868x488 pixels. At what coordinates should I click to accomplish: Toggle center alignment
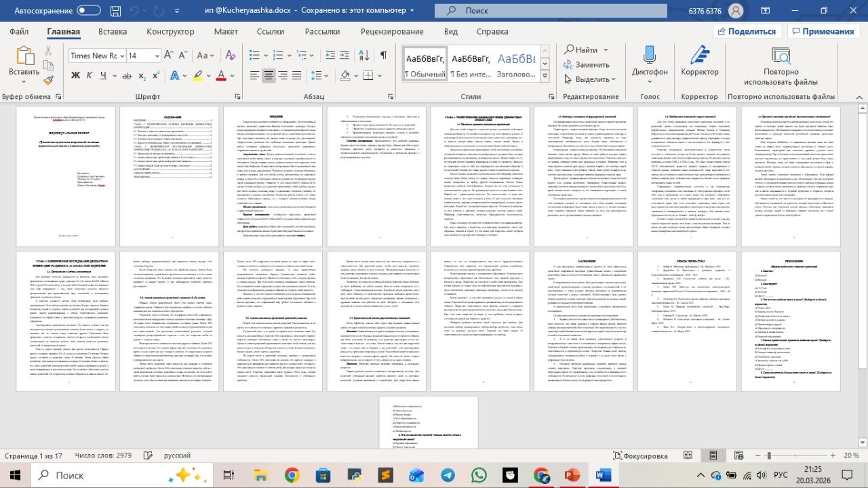(269, 75)
